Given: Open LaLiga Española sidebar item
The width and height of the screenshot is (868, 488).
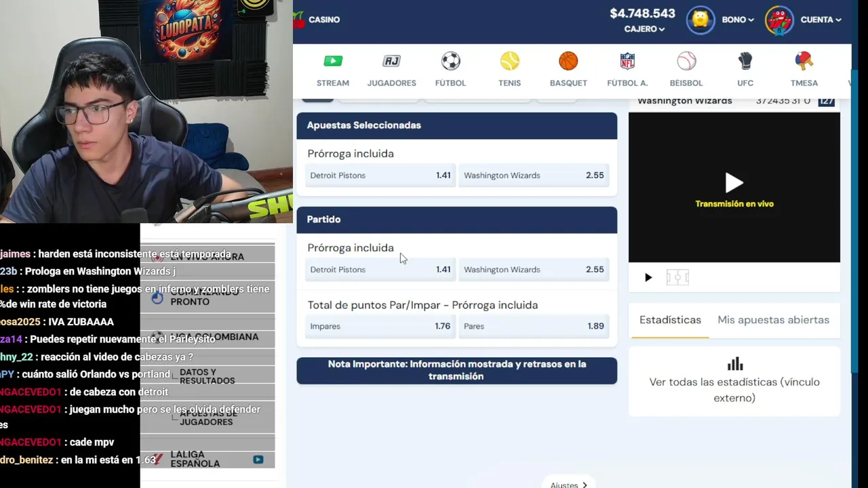Looking at the screenshot, I should tap(195, 459).
